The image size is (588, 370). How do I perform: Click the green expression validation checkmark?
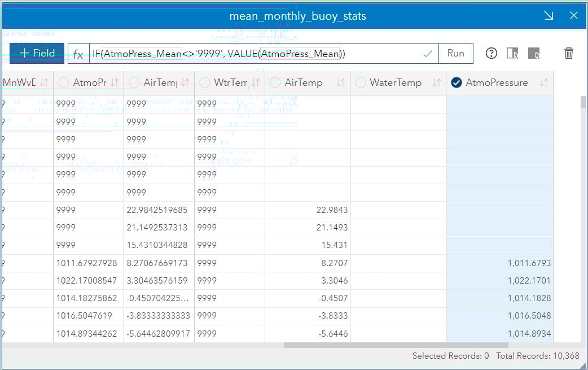click(x=429, y=53)
